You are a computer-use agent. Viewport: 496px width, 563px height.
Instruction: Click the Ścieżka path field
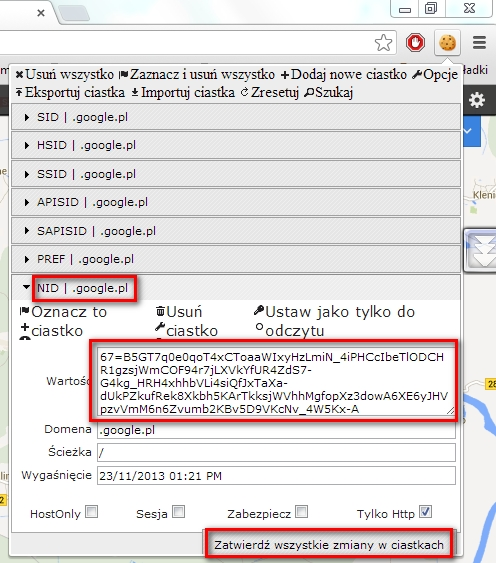(276, 452)
